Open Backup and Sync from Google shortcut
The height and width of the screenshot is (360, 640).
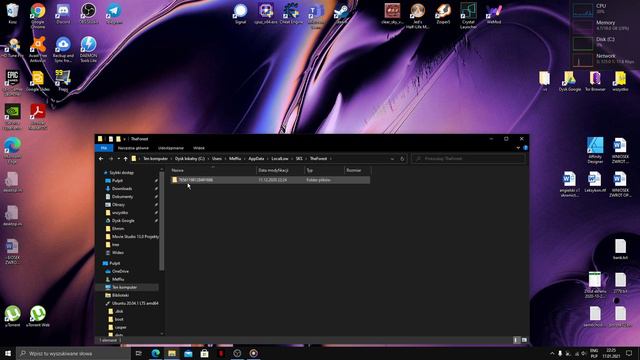pyautogui.click(x=63, y=49)
